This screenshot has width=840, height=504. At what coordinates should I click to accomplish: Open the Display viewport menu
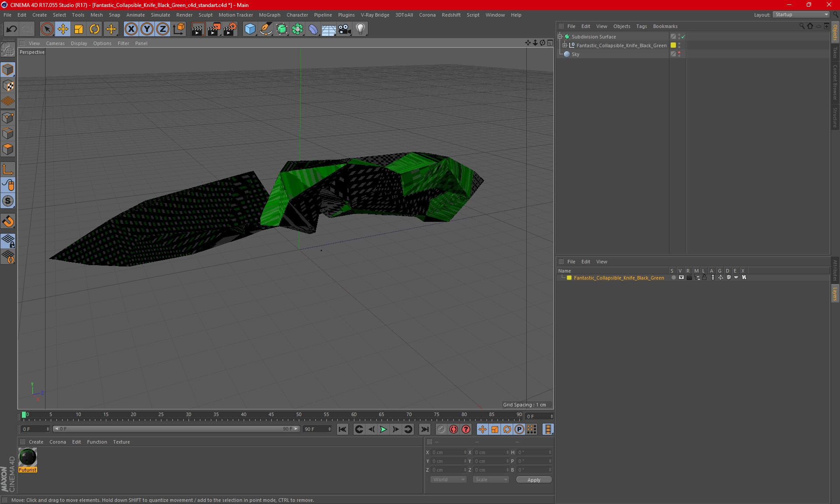(x=79, y=43)
